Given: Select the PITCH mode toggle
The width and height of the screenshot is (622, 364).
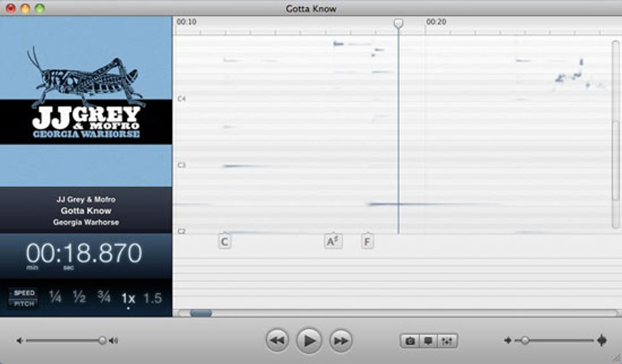Looking at the screenshot, I should point(24,304).
